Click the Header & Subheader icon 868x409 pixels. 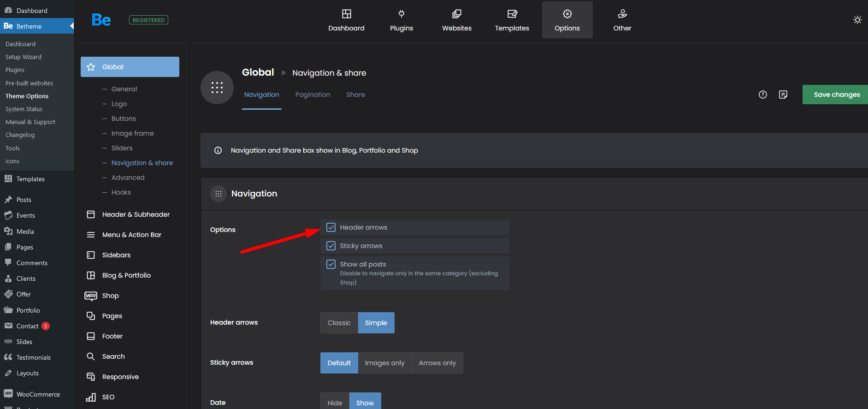coord(91,214)
